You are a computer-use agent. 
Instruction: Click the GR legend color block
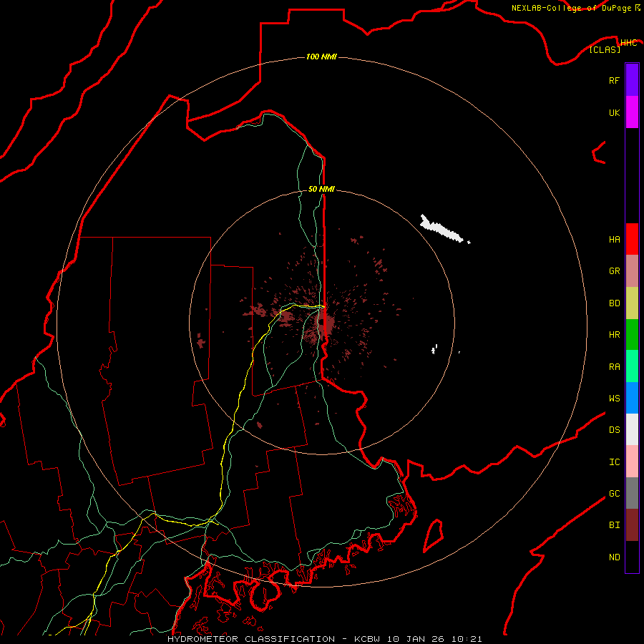[632, 271]
